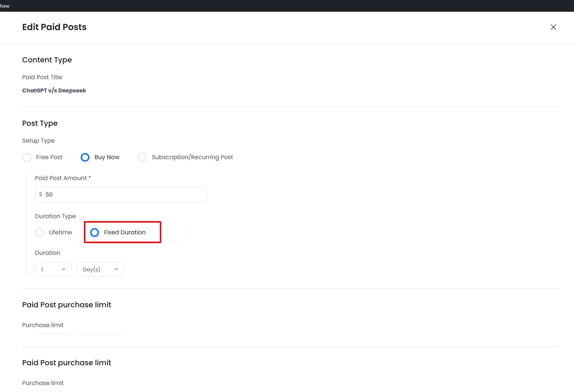Click the chevron arrow beside duration value 1
This screenshot has width=574, height=392.
tap(63, 269)
